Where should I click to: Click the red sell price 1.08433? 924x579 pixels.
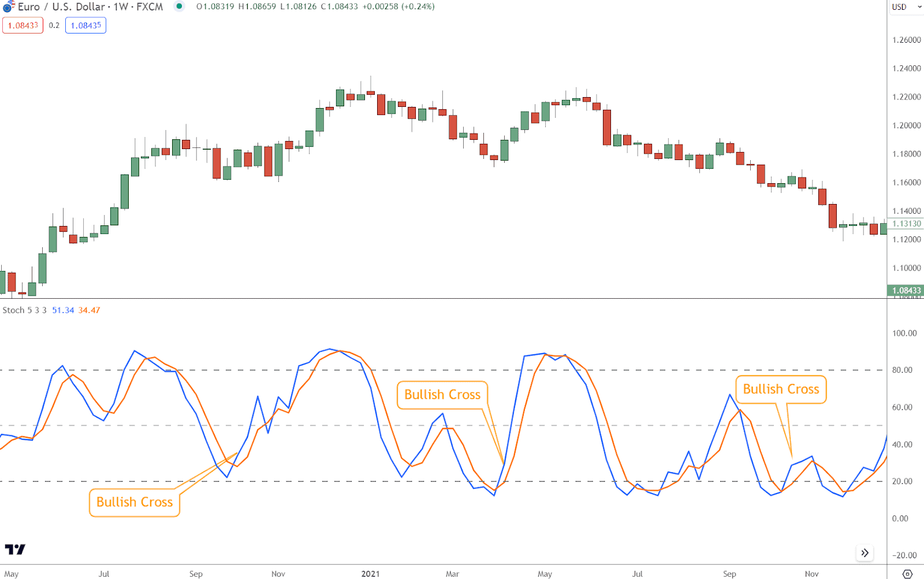point(23,25)
